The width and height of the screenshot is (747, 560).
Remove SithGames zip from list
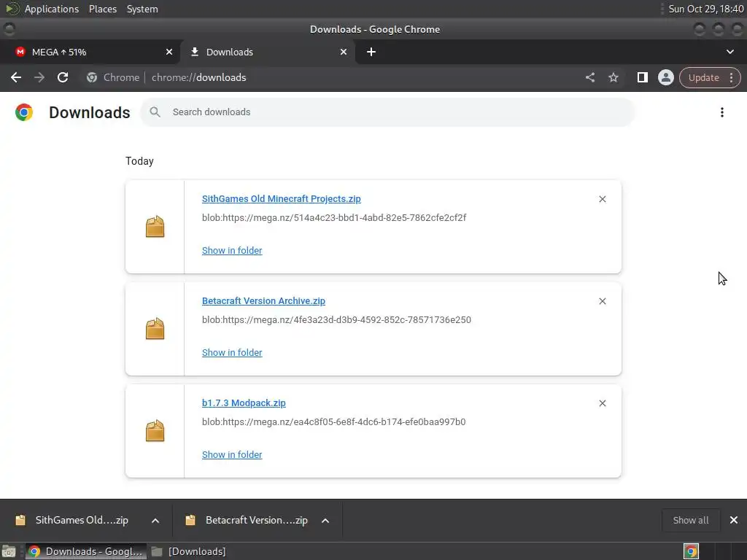coord(603,199)
